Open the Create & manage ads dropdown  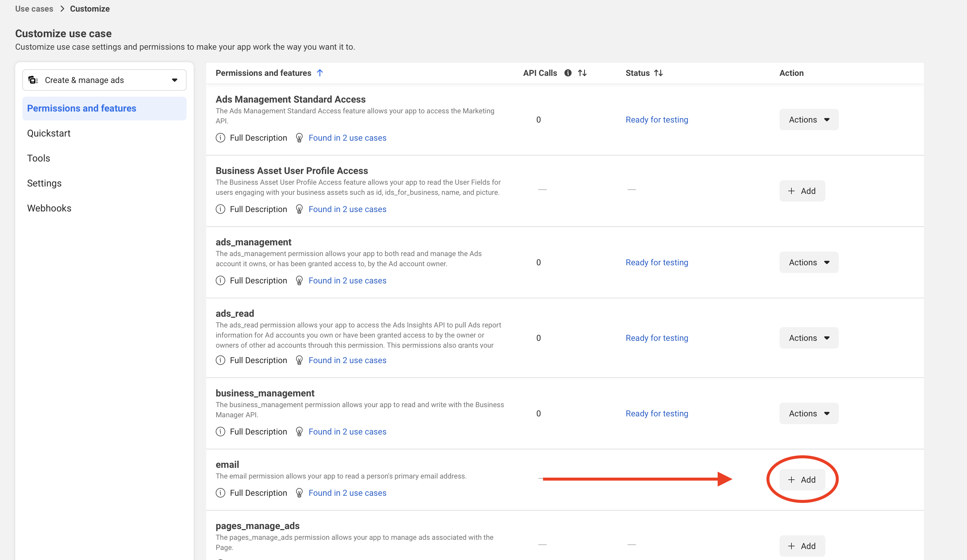click(104, 80)
